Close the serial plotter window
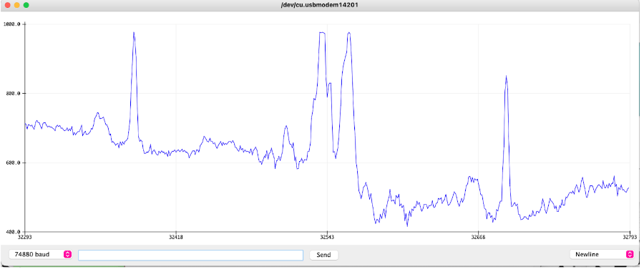 coord(7,5)
